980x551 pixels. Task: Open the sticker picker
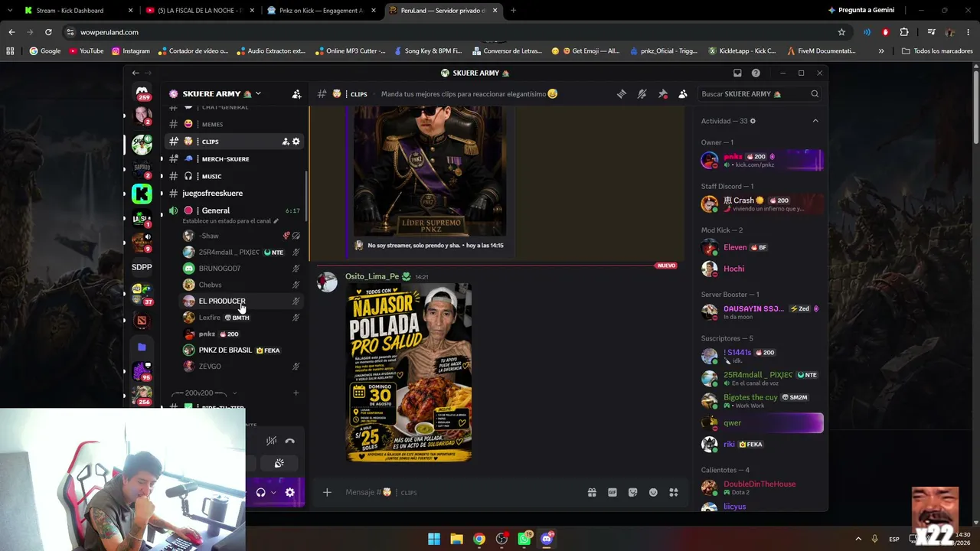(633, 492)
